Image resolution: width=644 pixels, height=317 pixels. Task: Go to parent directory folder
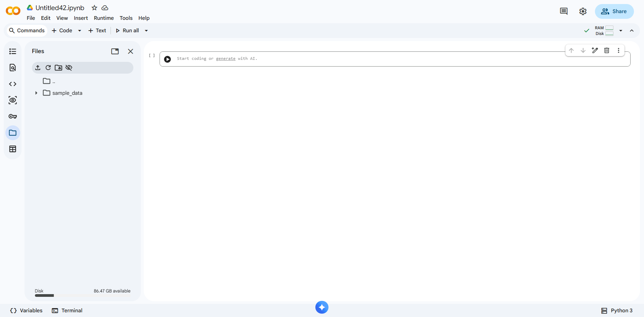pos(49,81)
